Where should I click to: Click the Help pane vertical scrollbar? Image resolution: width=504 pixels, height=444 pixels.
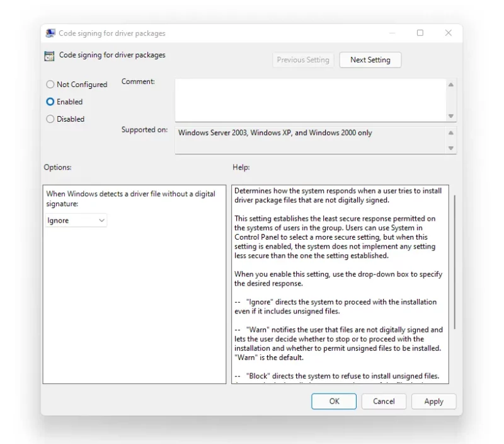tap(454, 262)
